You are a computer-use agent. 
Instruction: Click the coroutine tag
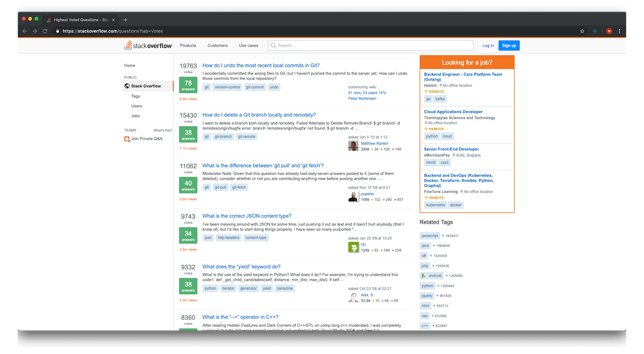[284, 288]
